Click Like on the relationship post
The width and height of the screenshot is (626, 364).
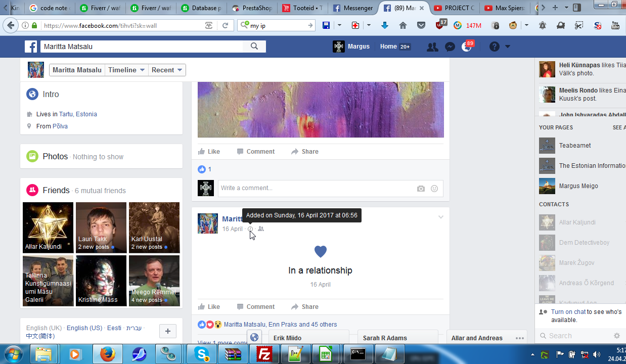(209, 307)
